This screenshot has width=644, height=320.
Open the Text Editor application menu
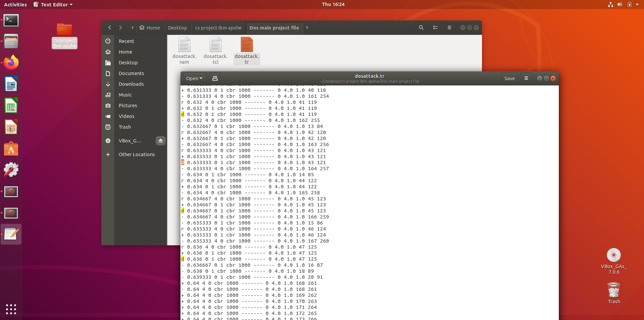(52, 4)
